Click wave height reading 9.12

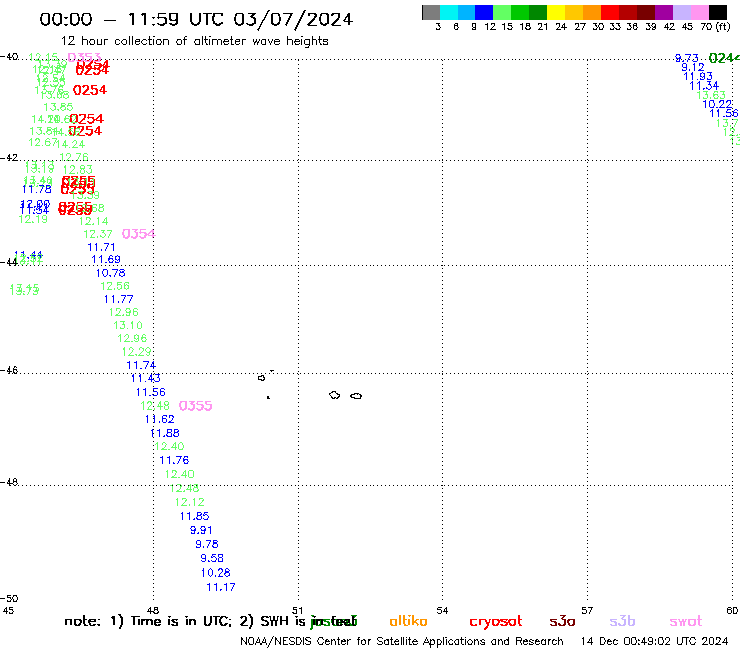[693, 68]
